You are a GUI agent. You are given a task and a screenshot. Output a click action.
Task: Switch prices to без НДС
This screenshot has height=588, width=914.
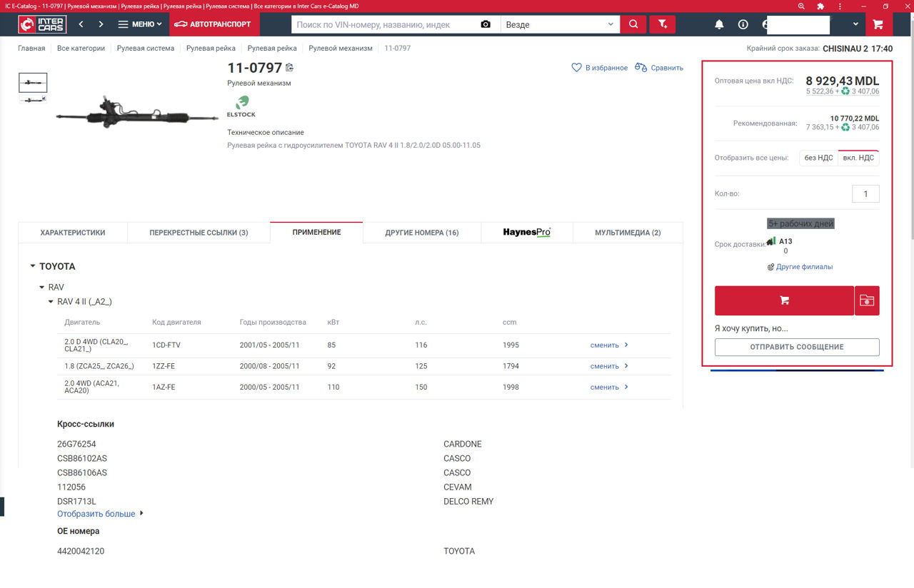pos(819,158)
